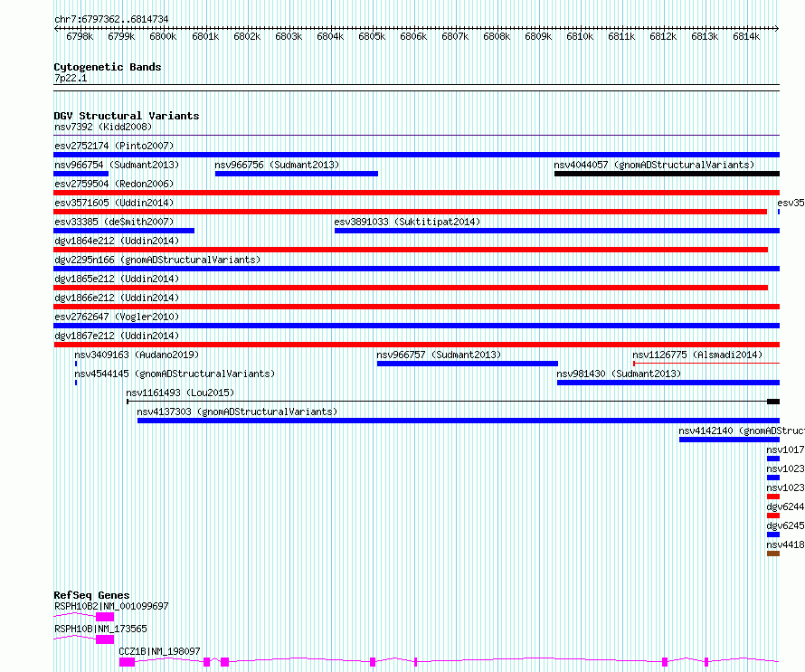Viewport: 805px width, 672px height.
Task: Click the 6801k ruler tick label
Action: tap(205, 36)
